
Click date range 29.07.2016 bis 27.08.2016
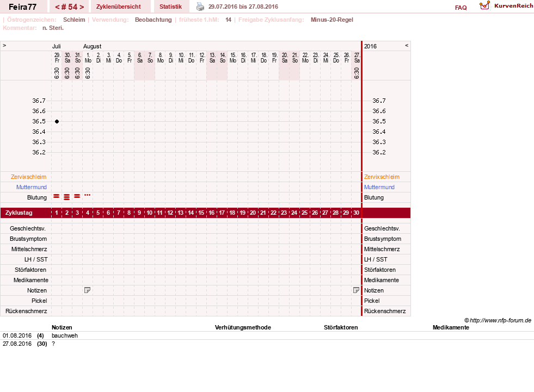click(x=243, y=7)
